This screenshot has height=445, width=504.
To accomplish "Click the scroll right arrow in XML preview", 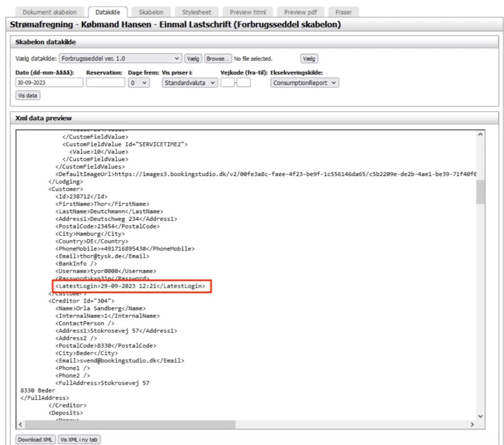I will 472,424.
